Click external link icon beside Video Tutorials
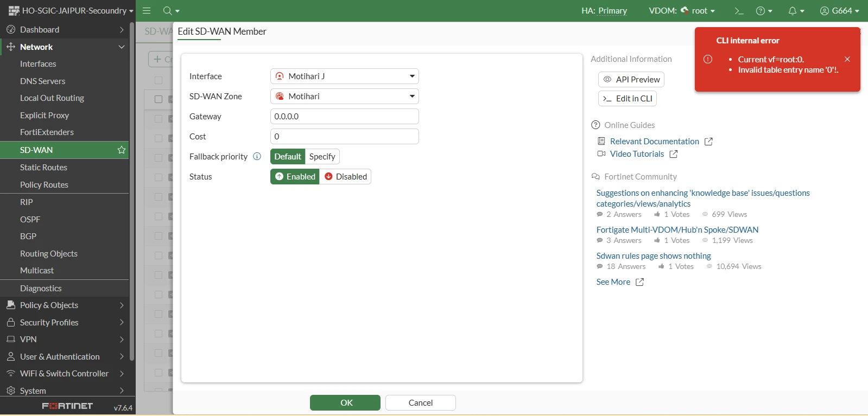Screen dimensions: 868x416 [673, 154]
